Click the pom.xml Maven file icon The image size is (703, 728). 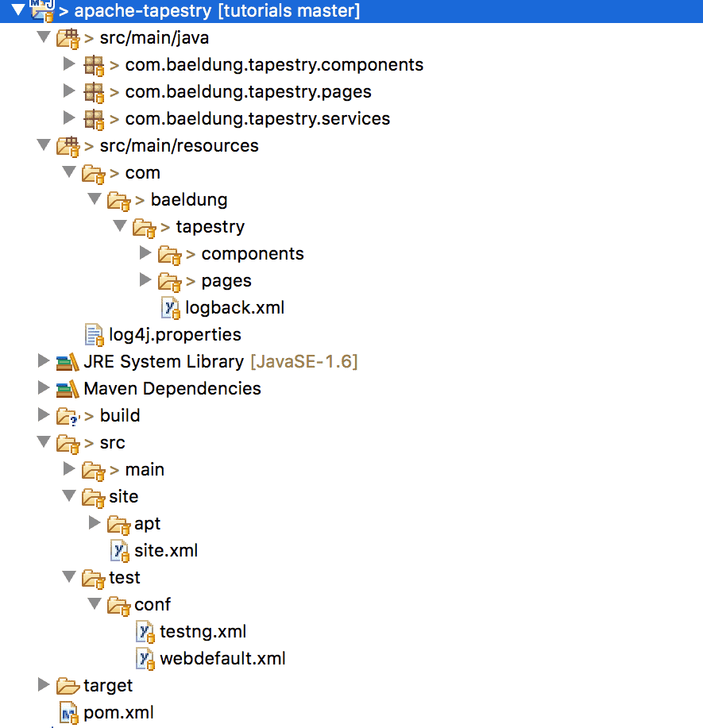(x=69, y=713)
